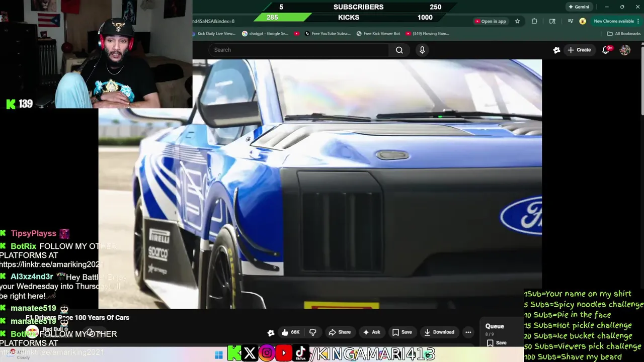Open the YouTube account avatar menu
Screen dimensions: 644x362
[x=625, y=50]
